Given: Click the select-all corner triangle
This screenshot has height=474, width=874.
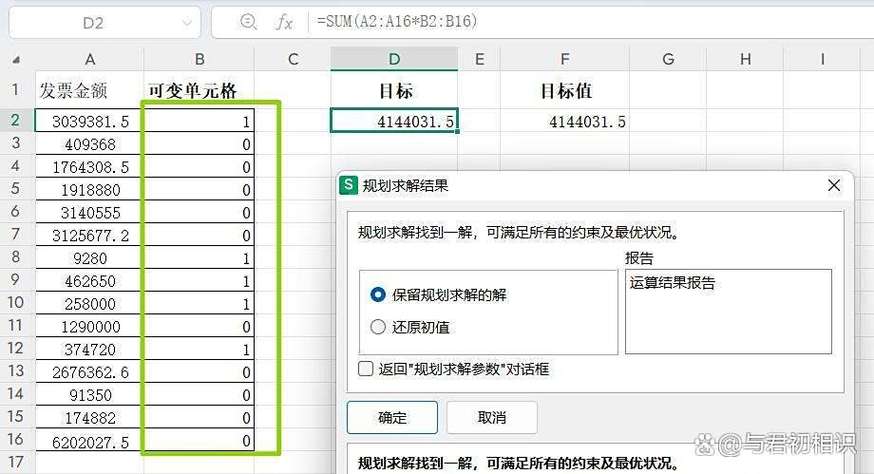Looking at the screenshot, I should [x=16, y=59].
